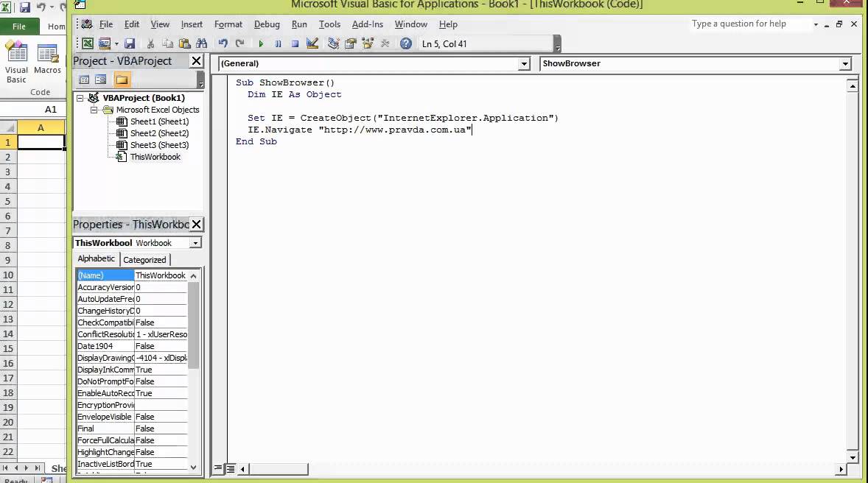Open VBA Help question-mark icon

(x=406, y=43)
